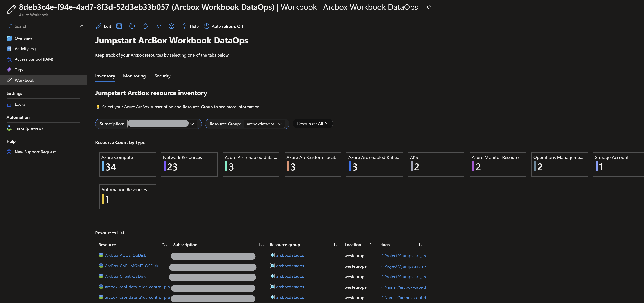Screen dimensions: 644x303
Task: Click the Azure Compute tile showing 34
Action: click(x=128, y=164)
